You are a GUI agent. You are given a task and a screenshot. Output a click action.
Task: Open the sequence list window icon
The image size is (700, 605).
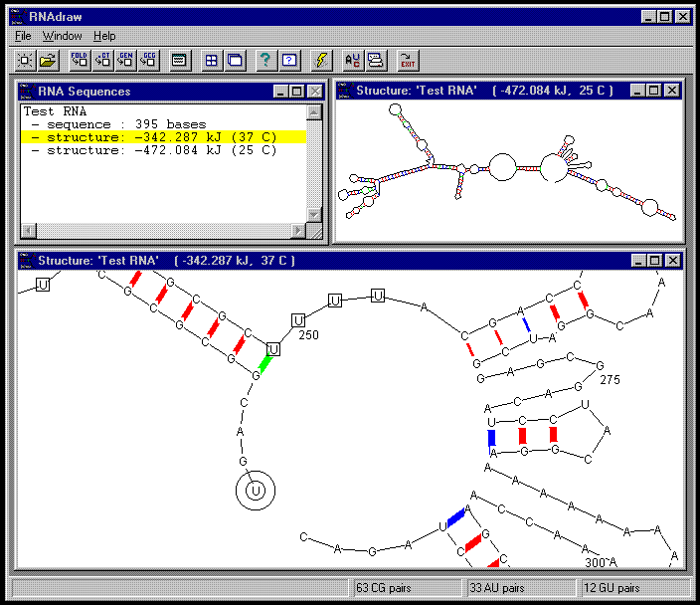pyautogui.click(x=179, y=60)
